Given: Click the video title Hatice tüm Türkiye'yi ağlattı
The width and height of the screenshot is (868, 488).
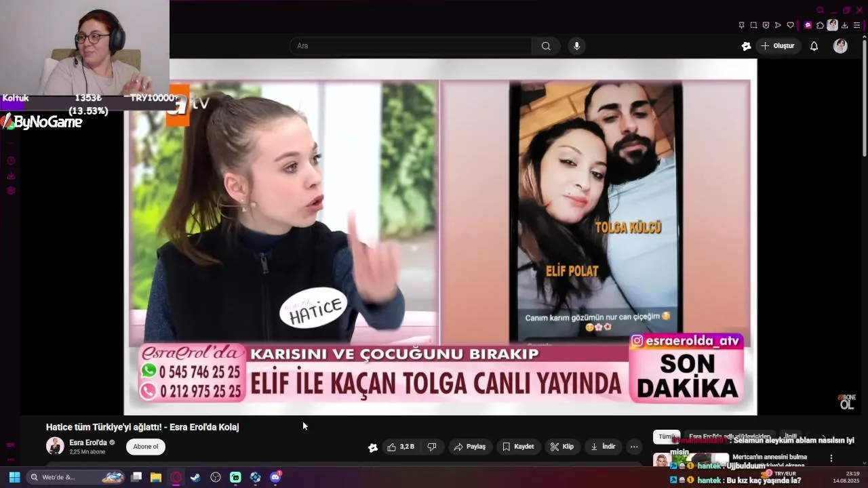Looking at the screenshot, I should tap(142, 427).
